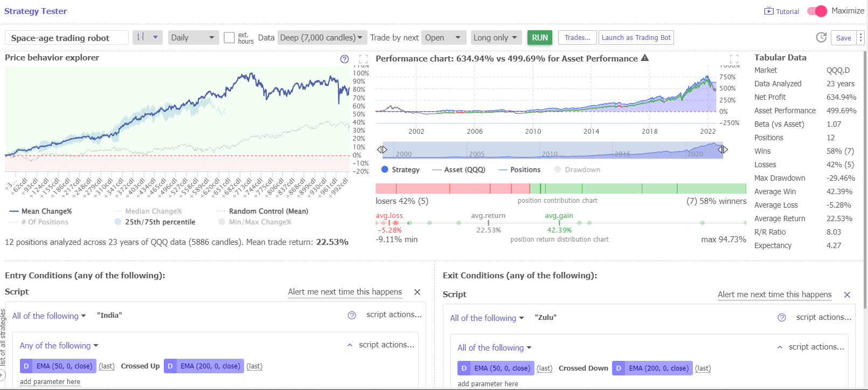This screenshot has height=390, width=868.
Task: Open the Daily timeframe dropdown
Action: (193, 38)
